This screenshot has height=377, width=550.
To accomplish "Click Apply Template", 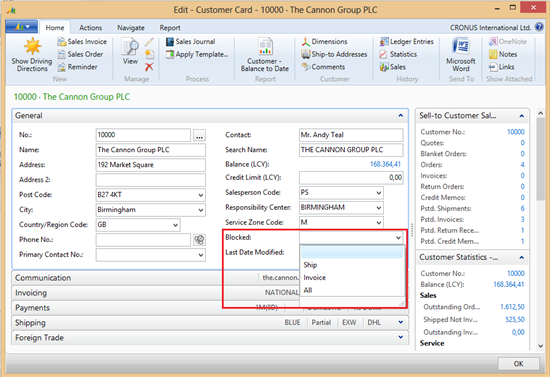I will tap(197, 54).
